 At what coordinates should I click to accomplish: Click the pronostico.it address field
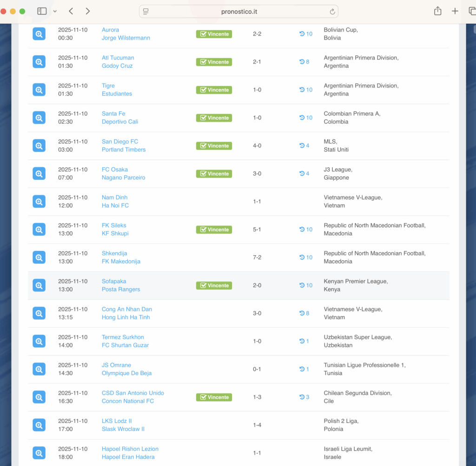click(239, 12)
